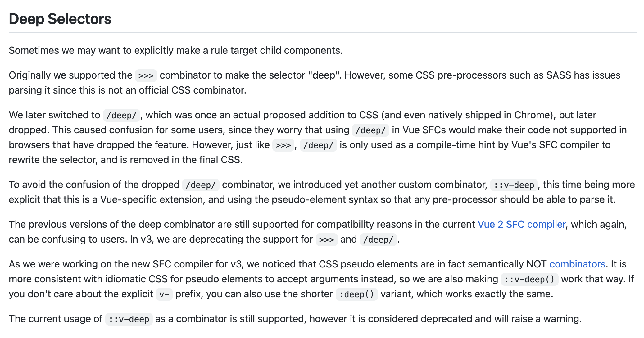Click ::v-deep code after 'current usage of'
The height and width of the screenshot is (338, 644).
click(x=129, y=319)
